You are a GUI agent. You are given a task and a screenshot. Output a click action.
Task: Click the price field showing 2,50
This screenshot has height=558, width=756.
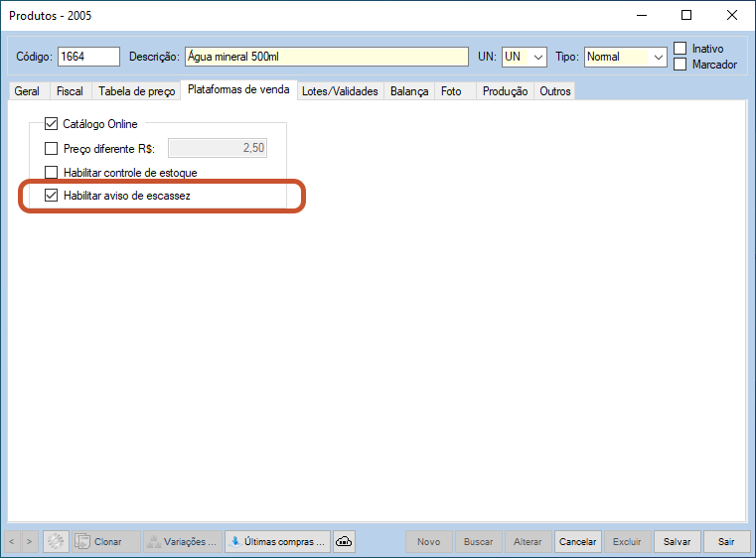[x=218, y=148]
